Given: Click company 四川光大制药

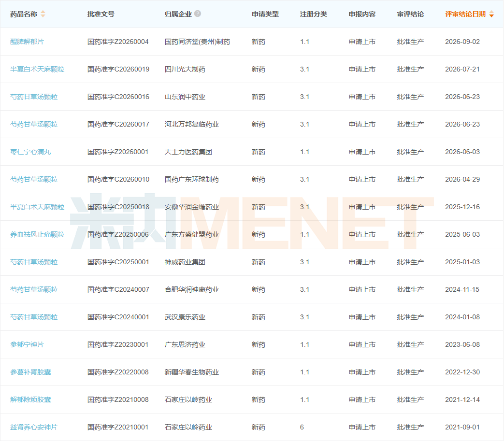Looking at the screenshot, I should (x=185, y=70).
